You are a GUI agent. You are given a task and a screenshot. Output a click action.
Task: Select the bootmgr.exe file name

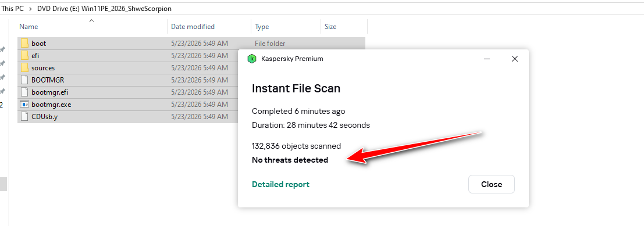[x=51, y=105]
